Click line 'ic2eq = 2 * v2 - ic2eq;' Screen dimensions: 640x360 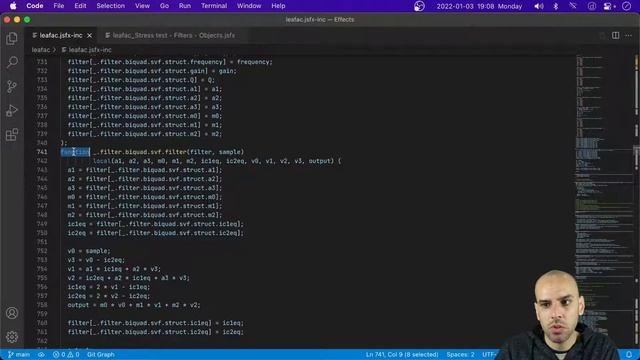(x=109, y=296)
